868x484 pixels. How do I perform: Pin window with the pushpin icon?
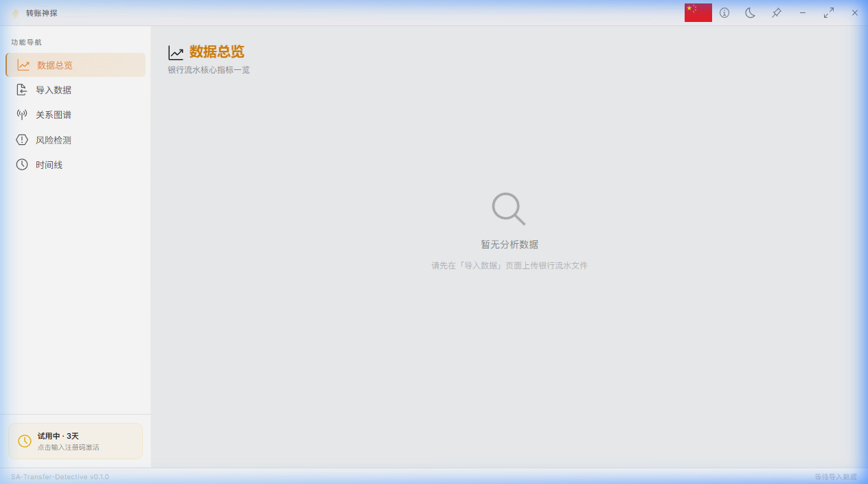[x=777, y=13]
